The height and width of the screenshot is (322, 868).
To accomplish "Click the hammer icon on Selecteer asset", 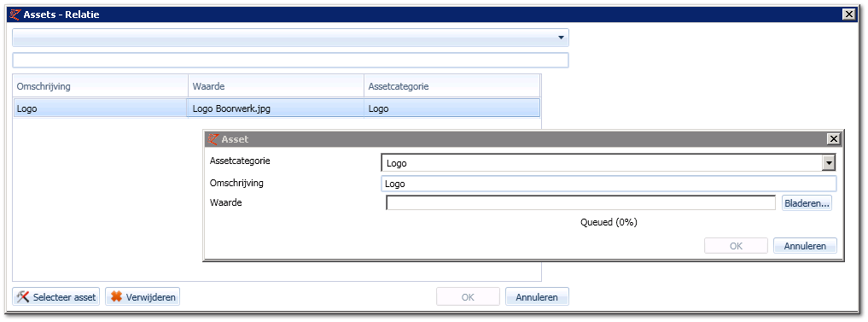I will tap(23, 297).
